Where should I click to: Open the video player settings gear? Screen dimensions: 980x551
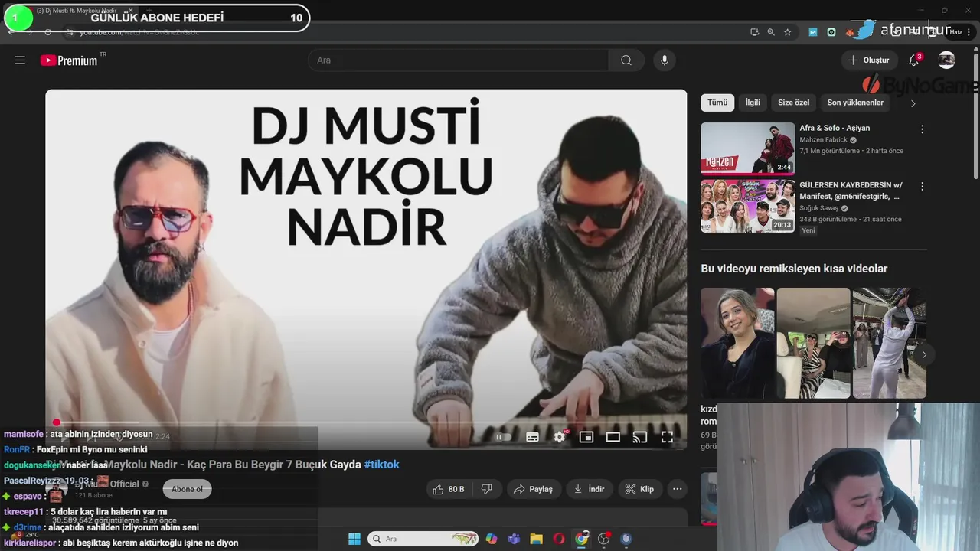[x=560, y=437]
